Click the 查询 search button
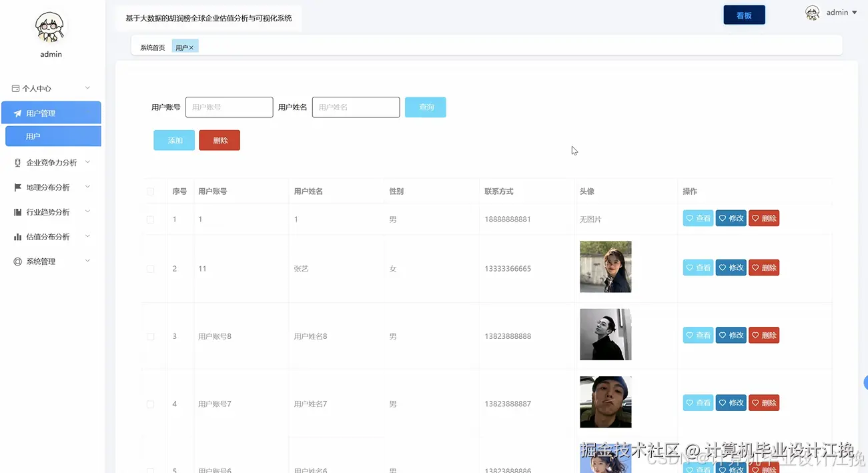This screenshot has width=868, height=473. coord(426,107)
